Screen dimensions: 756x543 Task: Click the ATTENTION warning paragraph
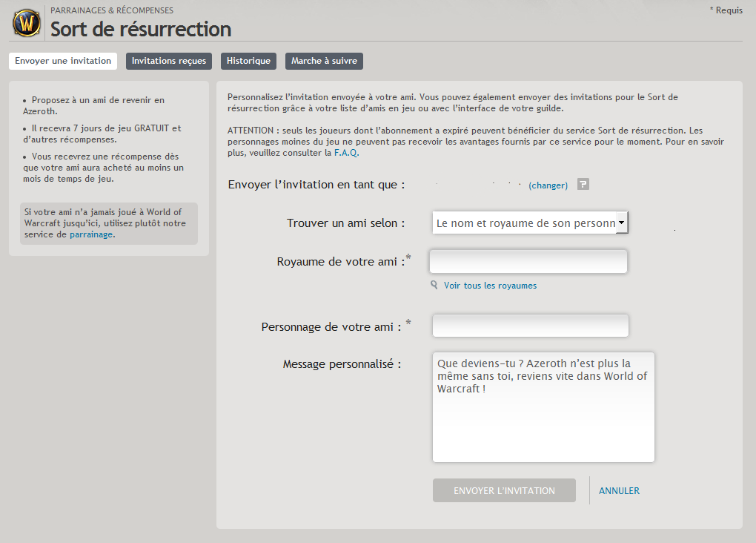click(x=476, y=142)
